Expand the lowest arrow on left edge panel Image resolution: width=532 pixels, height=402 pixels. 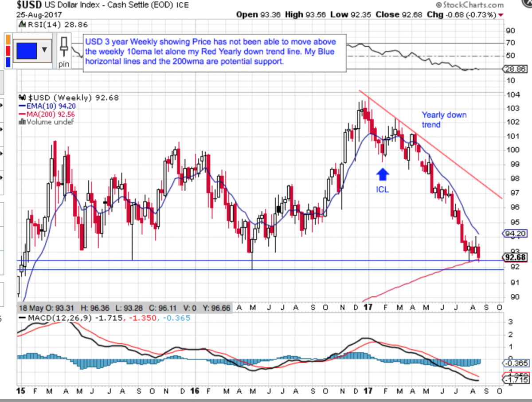pyautogui.click(x=1, y=178)
